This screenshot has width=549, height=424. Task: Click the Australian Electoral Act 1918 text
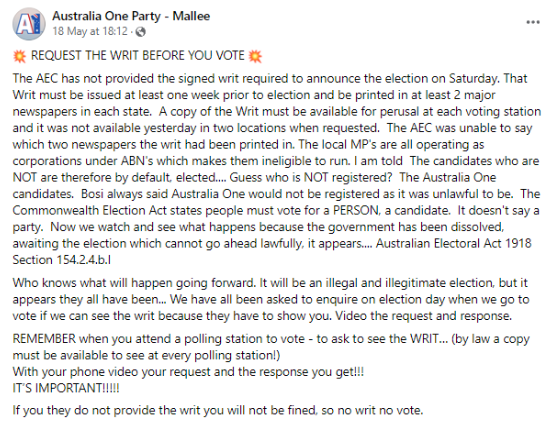[454, 243]
